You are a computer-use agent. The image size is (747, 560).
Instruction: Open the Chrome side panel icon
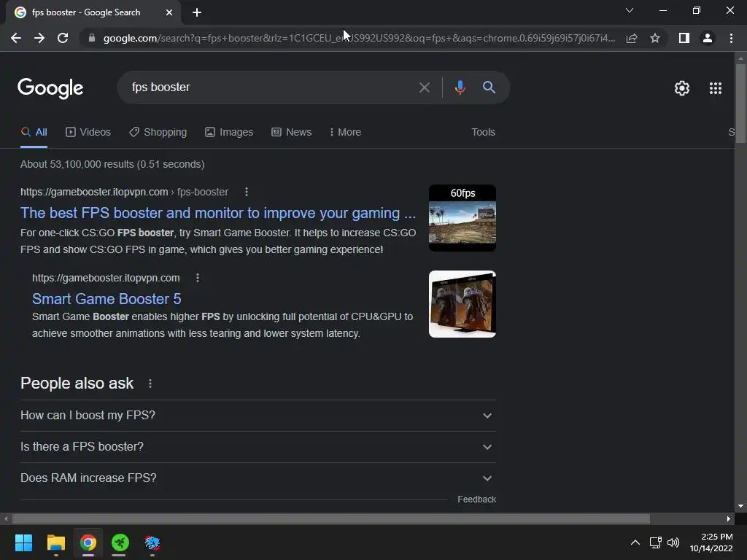click(684, 38)
